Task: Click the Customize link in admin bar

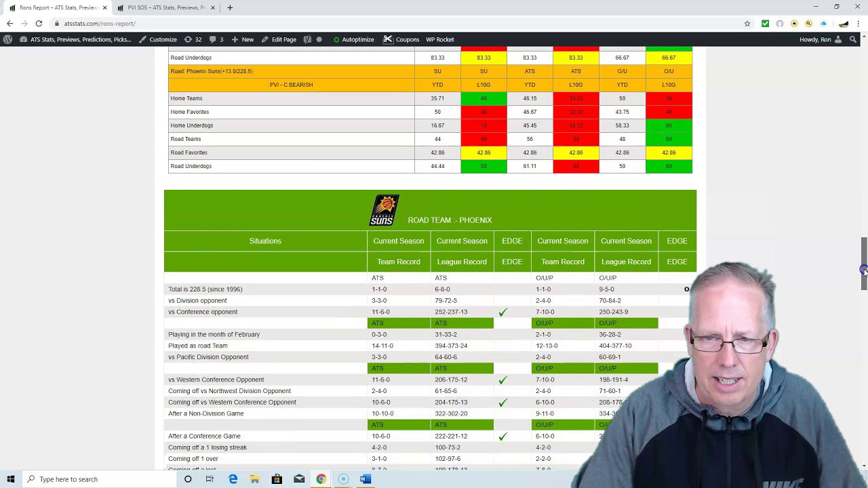Action: (x=158, y=39)
